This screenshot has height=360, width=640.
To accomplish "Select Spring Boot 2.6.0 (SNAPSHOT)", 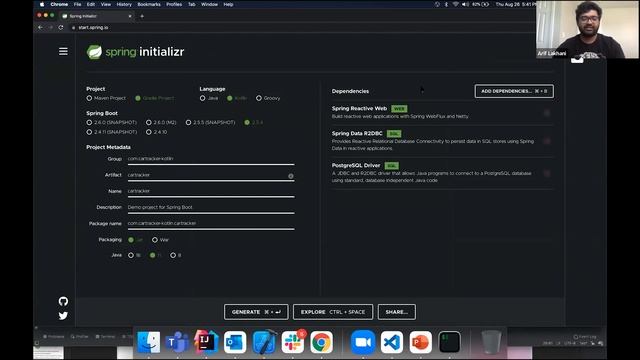I will pyautogui.click(x=111, y=122).
